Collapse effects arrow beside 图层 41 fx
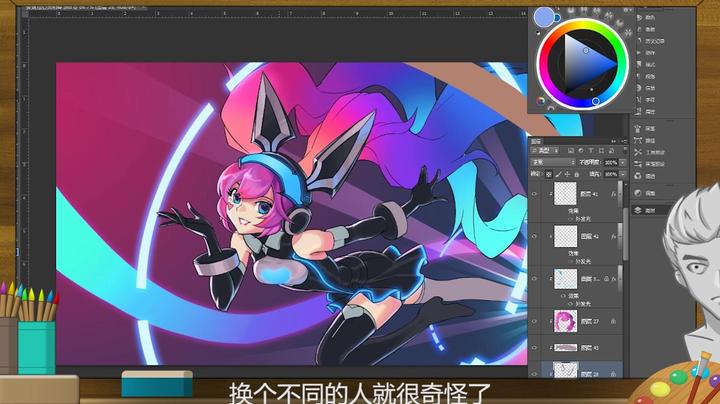 pos(619,194)
